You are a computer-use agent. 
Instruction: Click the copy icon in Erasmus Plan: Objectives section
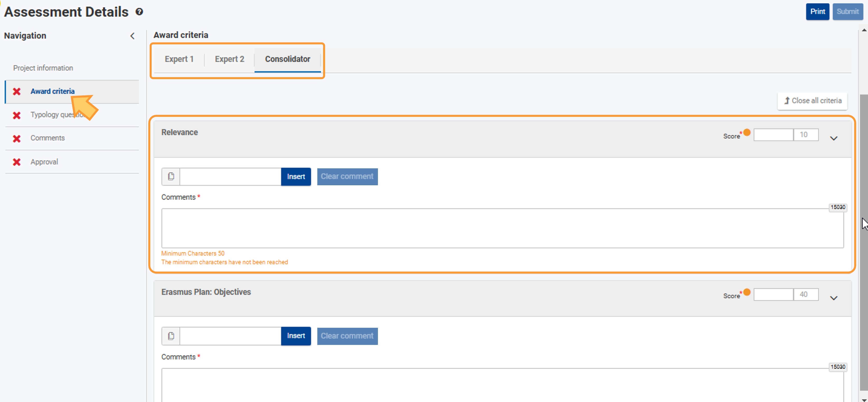pyautogui.click(x=171, y=336)
